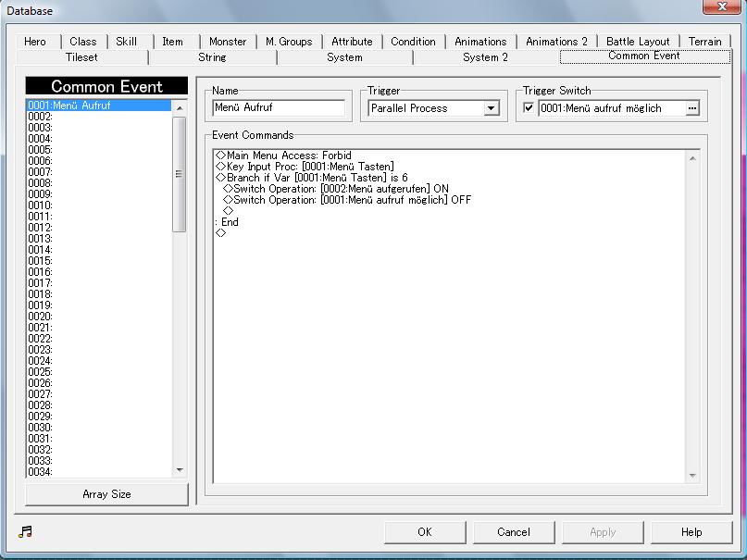Screen dimensions: 747x560
Task: Go to the Tileset tab
Action: (81, 57)
